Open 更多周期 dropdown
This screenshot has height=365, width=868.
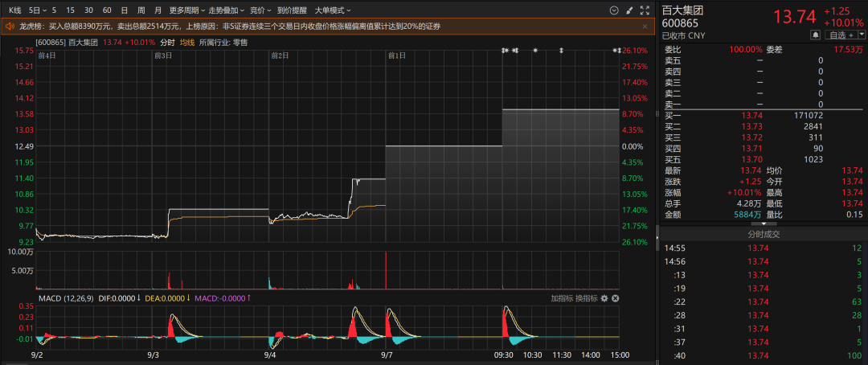pos(186,10)
